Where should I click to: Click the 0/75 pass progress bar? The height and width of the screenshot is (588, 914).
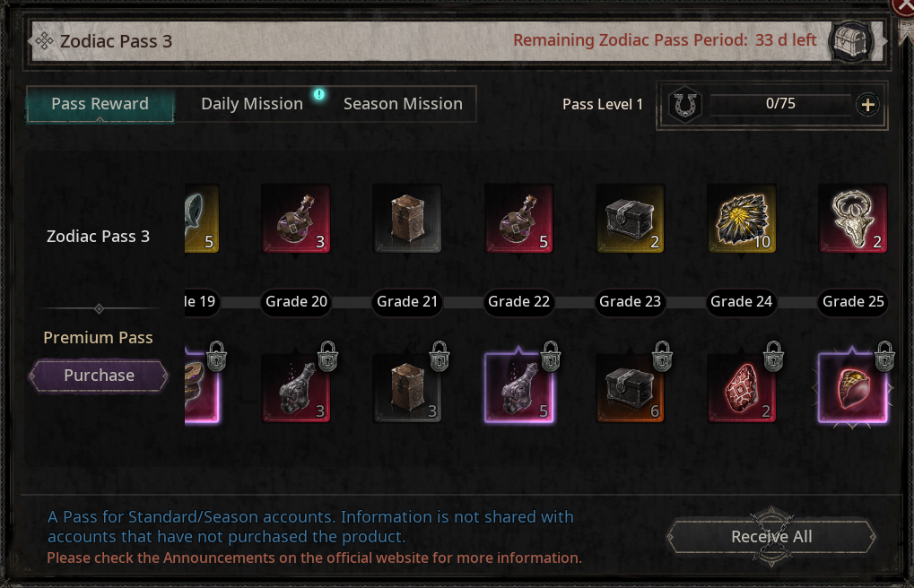[780, 104]
